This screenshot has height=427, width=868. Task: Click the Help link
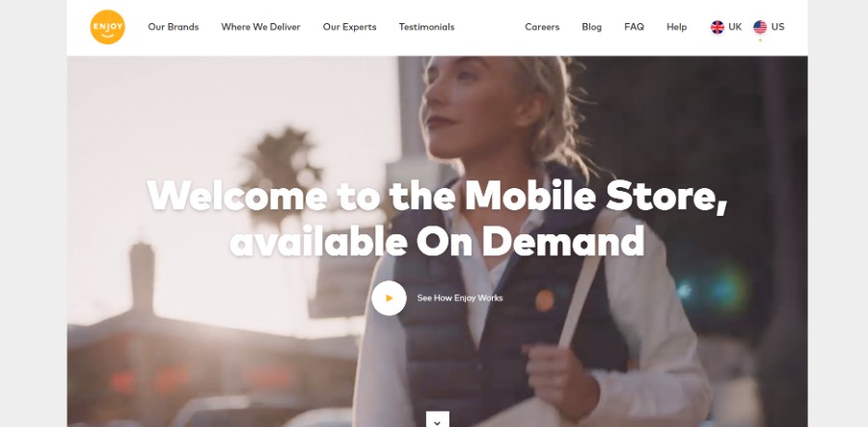(676, 27)
